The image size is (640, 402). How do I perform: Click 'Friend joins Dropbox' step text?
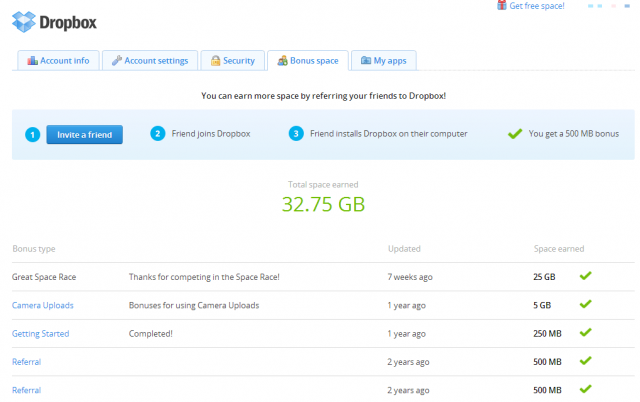(x=211, y=134)
